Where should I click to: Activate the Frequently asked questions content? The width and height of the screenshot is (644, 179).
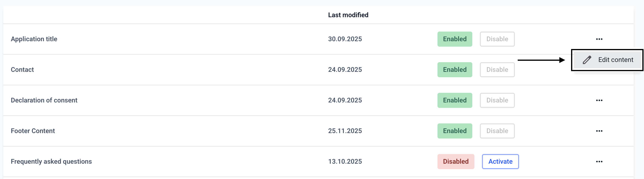pyautogui.click(x=500, y=162)
